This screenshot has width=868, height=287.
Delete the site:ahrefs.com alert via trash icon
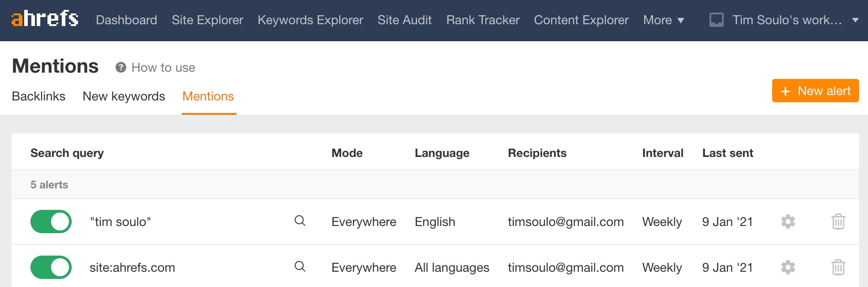pos(838,267)
